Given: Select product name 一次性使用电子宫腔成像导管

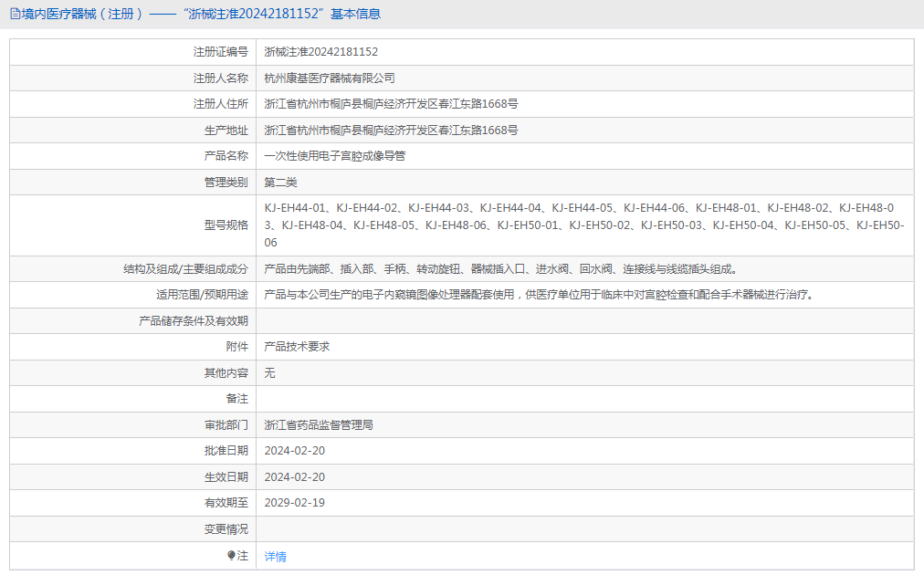Looking at the screenshot, I should (x=335, y=155).
